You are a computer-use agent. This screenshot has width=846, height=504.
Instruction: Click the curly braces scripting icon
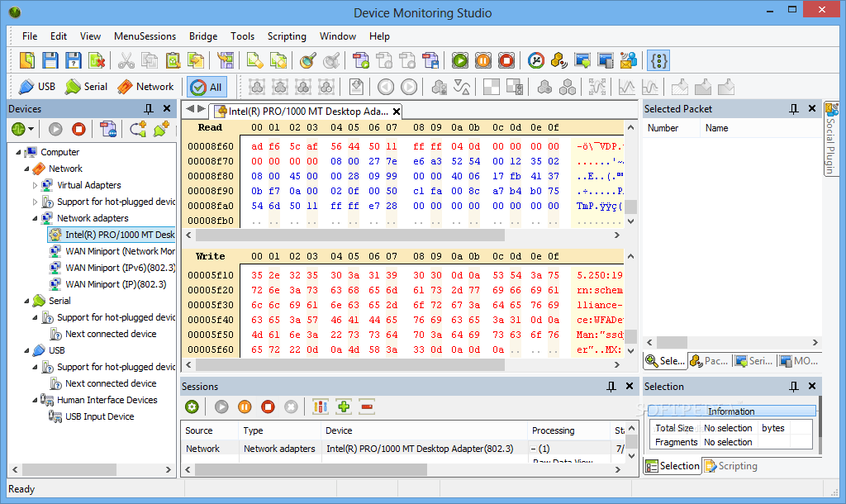tap(658, 60)
